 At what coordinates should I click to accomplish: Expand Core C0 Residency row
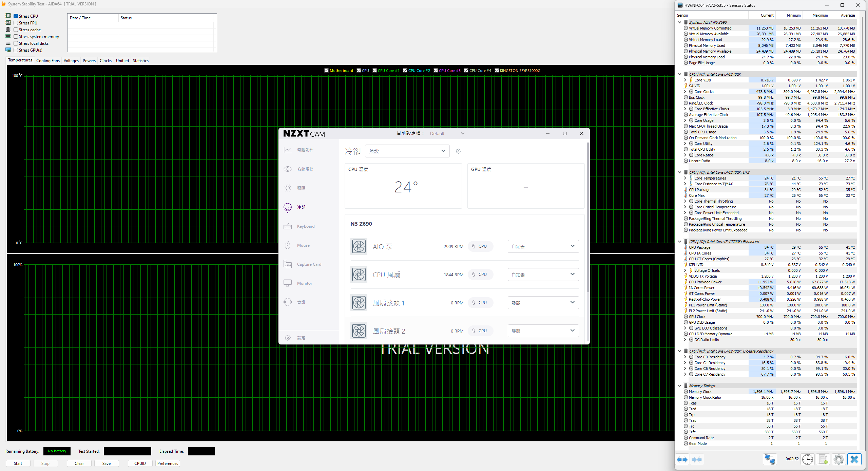point(685,357)
